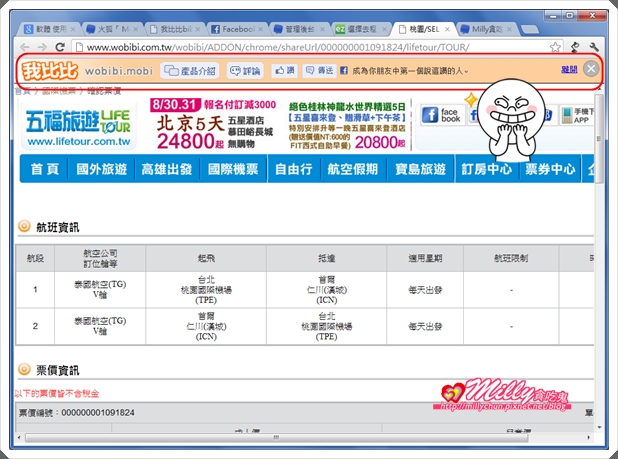Reload the page with the refresh icon
This screenshot has height=459, width=618.
[x=60, y=47]
